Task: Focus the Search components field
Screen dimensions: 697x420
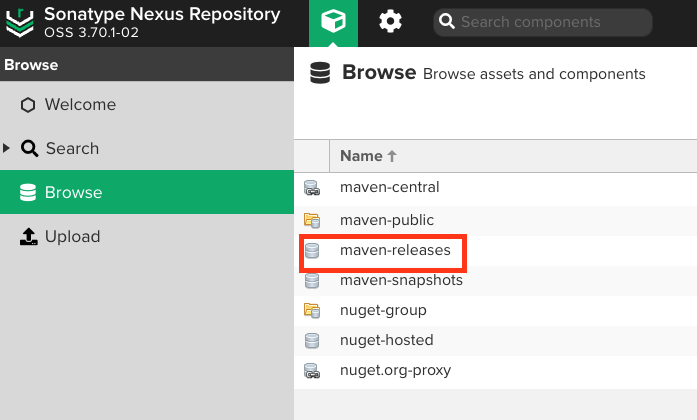Action: 543,22
